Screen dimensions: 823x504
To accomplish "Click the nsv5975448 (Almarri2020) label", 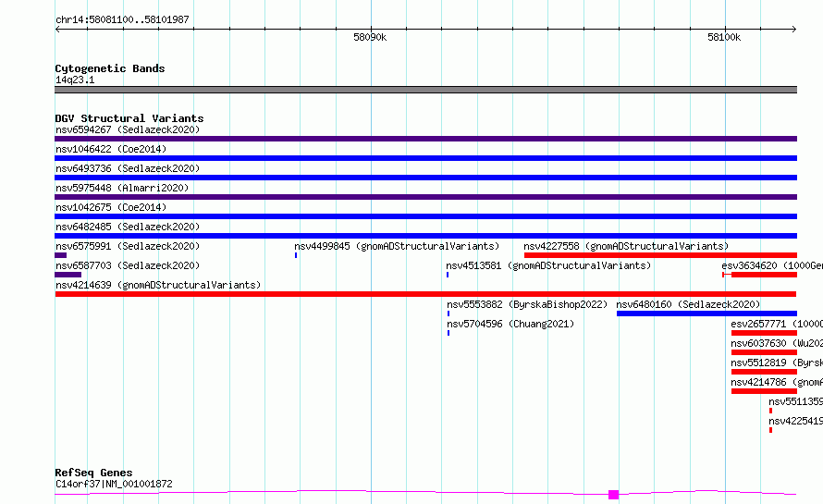I will pyautogui.click(x=122, y=188).
